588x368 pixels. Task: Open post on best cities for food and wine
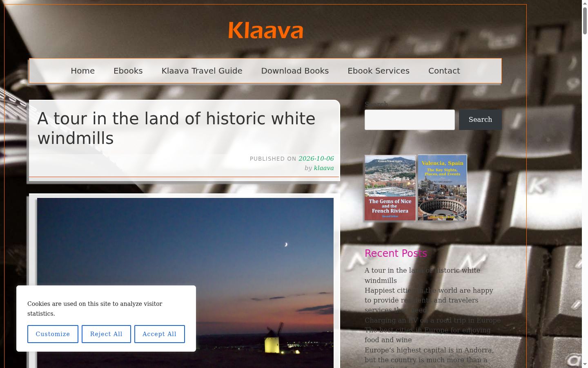click(x=428, y=335)
